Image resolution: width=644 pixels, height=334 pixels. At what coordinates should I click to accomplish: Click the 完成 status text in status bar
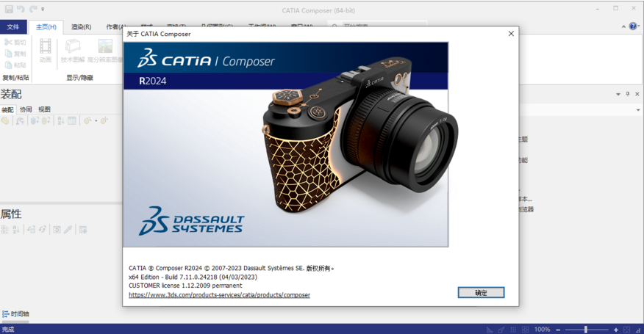click(8, 330)
